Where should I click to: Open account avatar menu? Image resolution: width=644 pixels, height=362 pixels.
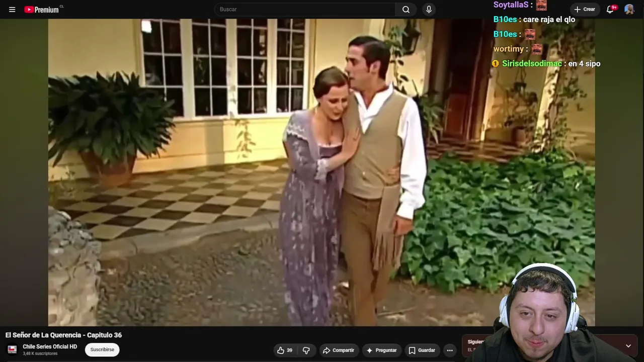coord(629,10)
